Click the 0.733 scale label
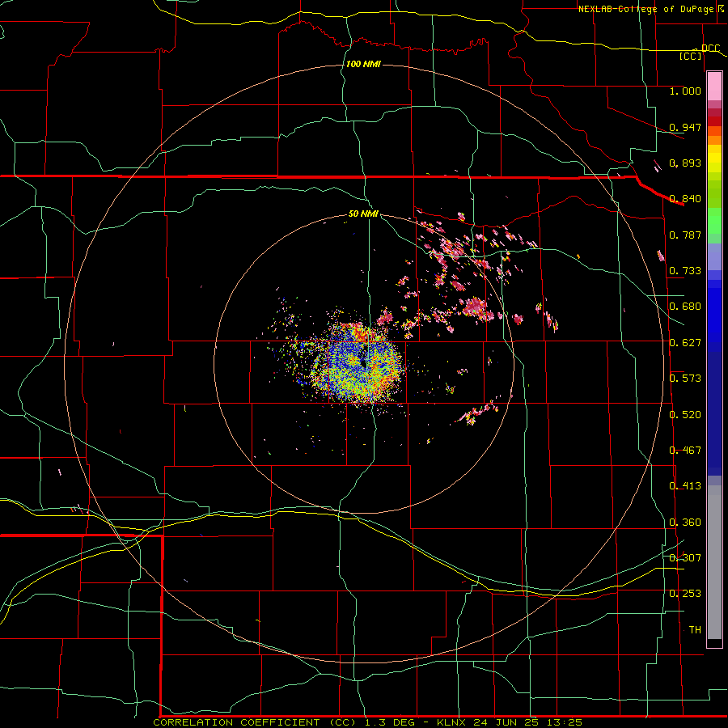 (x=685, y=270)
